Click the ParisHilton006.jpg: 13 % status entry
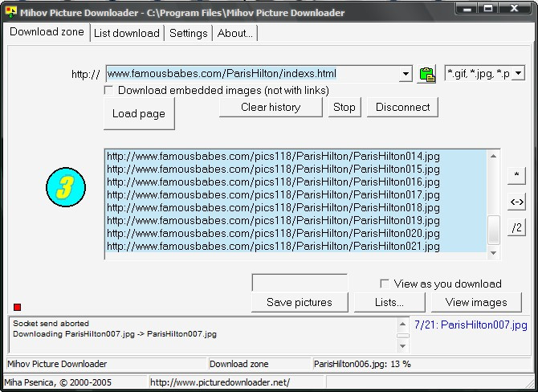The image size is (538, 392). pos(362,364)
